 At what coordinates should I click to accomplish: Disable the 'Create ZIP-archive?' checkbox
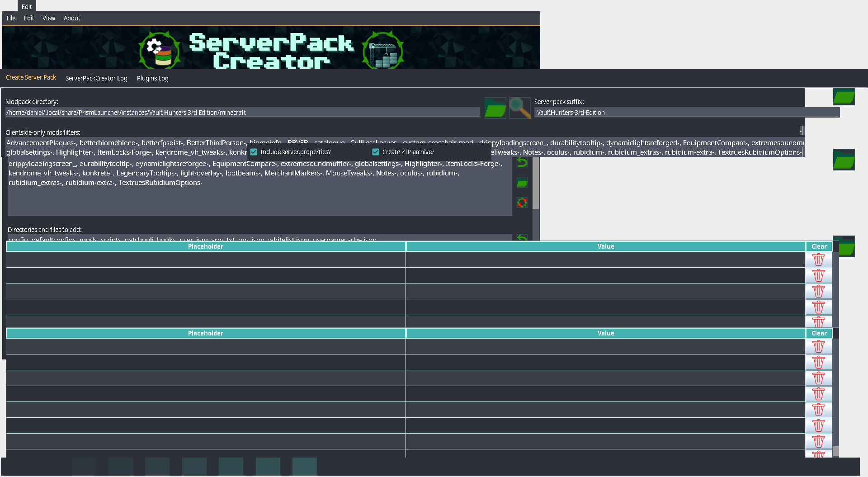(376, 152)
